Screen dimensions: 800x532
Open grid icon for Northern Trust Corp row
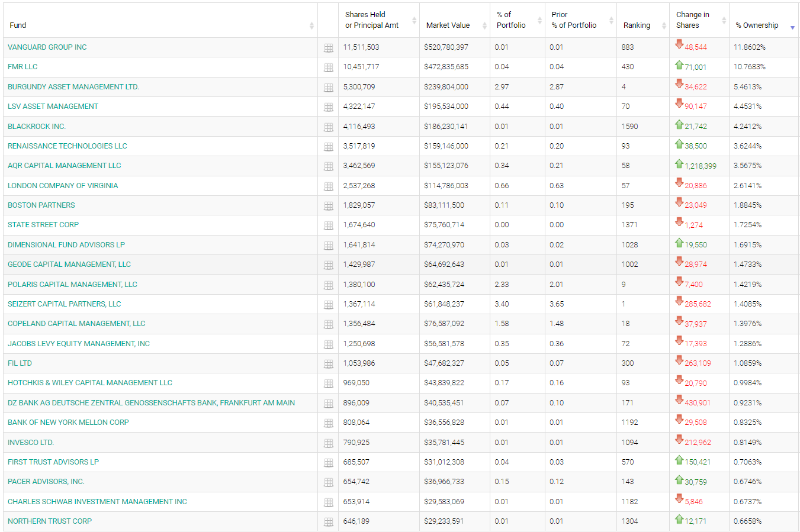click(329, 522)
